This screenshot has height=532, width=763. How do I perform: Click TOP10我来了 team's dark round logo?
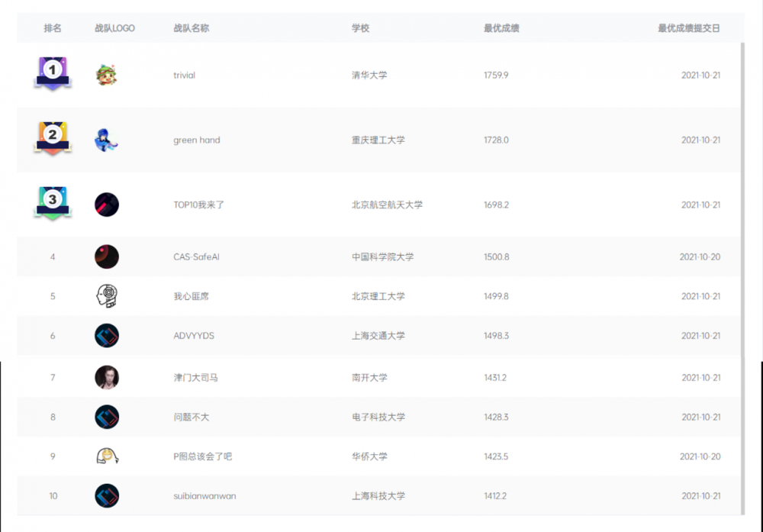107,205
